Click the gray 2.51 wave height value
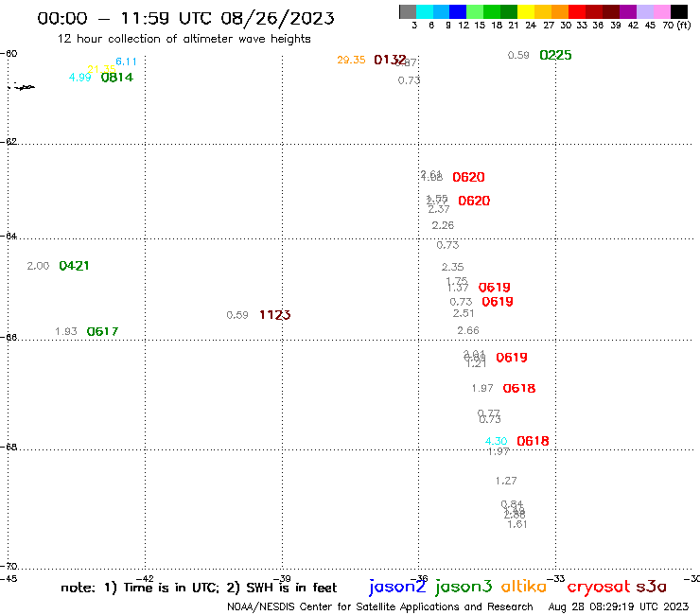700x615 pixels. click(x=464, y=313)
